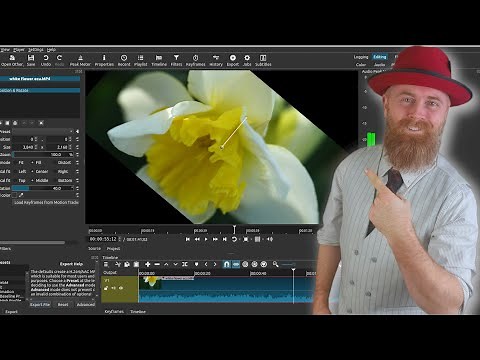This screenshot has height=360, width=480.
Task: Mute the V1 track audio
Action: pyautogui.click(x=114, y=288)
